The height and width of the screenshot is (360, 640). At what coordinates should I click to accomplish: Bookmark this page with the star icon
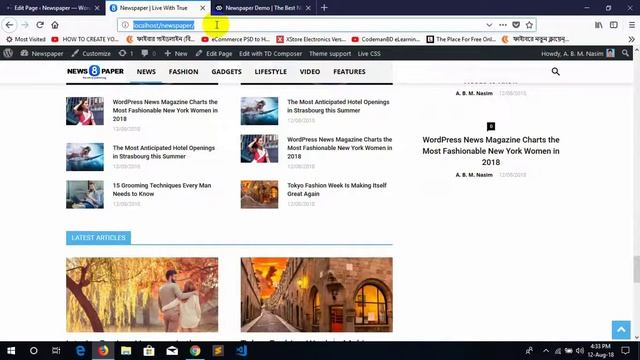tap(529, 25)
